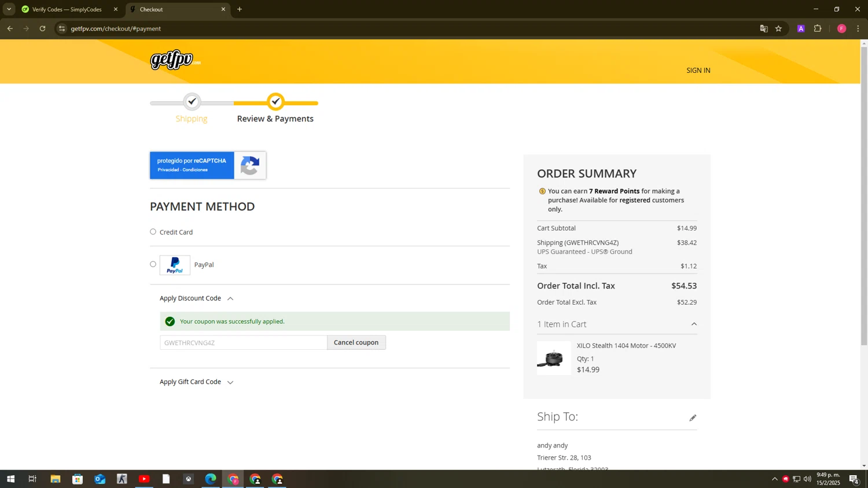
Task: Open Outlook from the taskbar
Action: click(100, 479)
